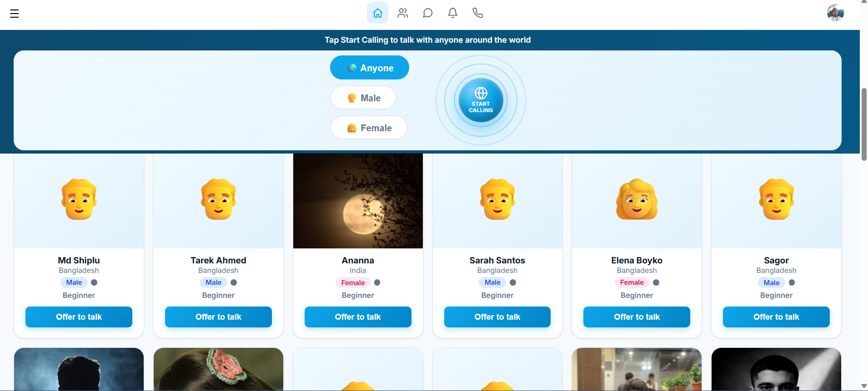Click Sarah Santos's avatar emoji

(497, 199)
